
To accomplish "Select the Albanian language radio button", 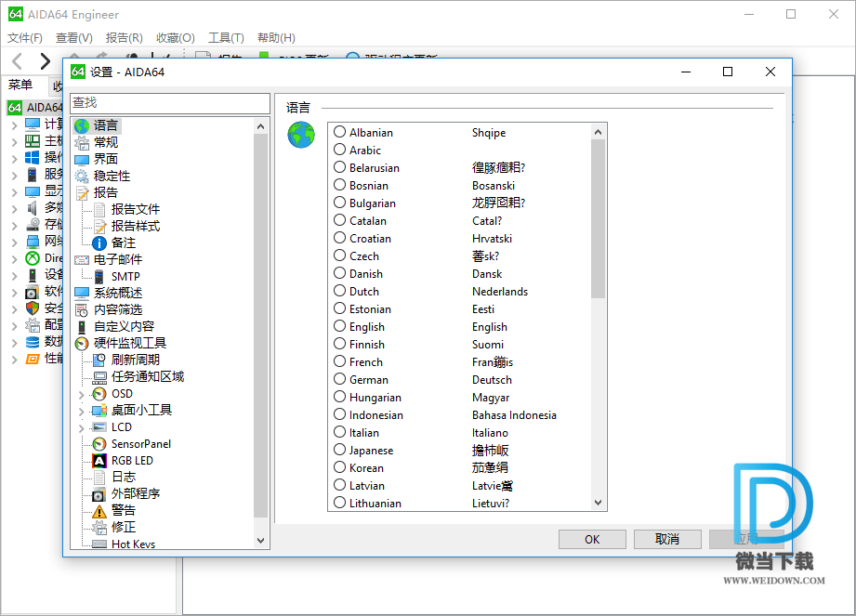I will coord(339,132).
